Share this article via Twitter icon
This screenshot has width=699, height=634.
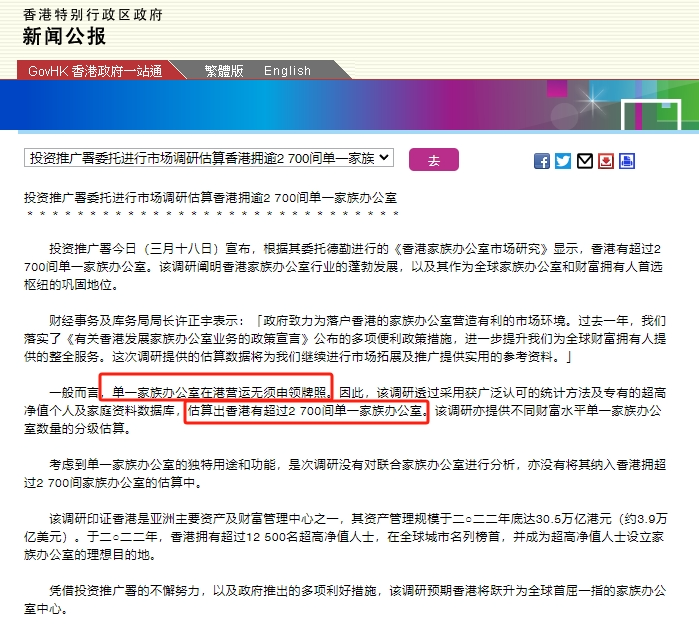pos(563,161)
